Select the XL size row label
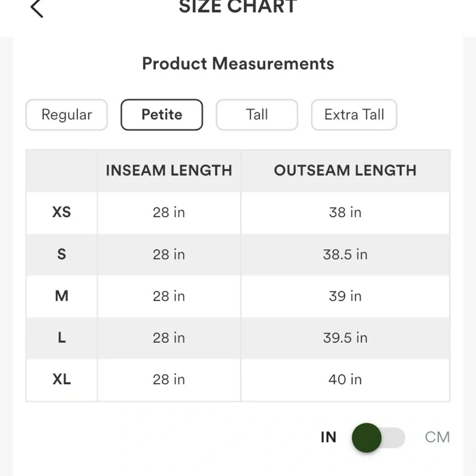476x476 pixels. tap(61, 379)
